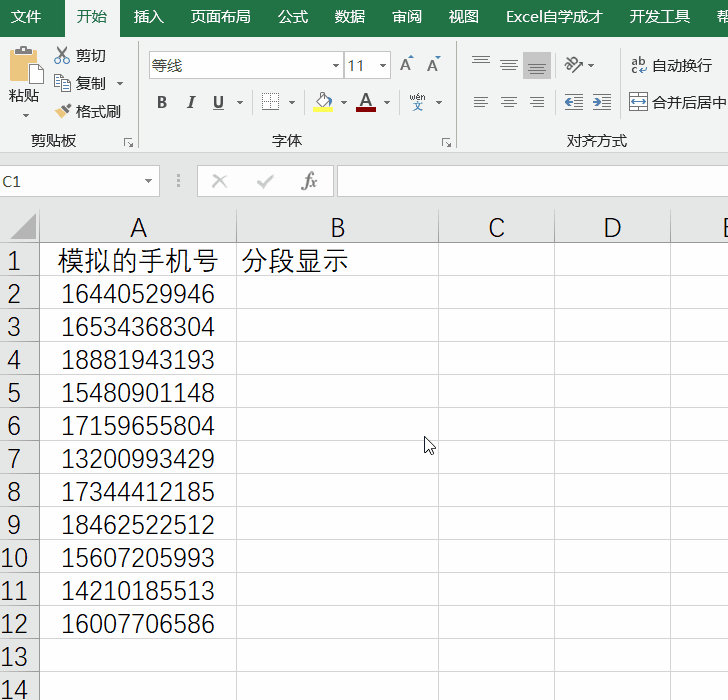The image size is (728, 700).
Task: Open the text orientation tool
Action: 574,65
